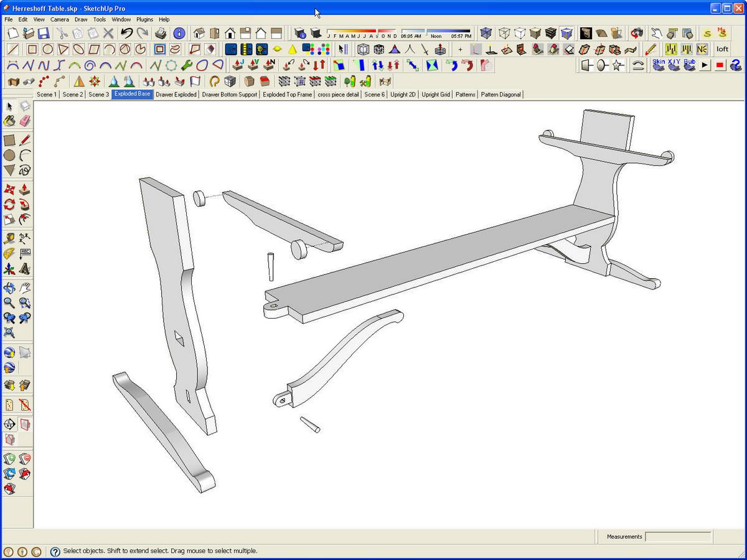The height and width of the screenshot is (560, 747).
Task: Open the Camera menu
Action: pos(60,19)
